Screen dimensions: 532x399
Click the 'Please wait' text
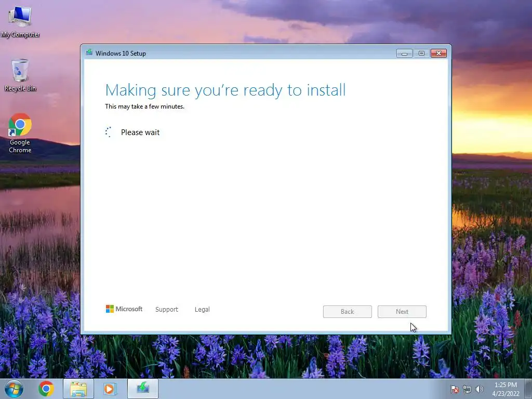[x=140, y=132]
